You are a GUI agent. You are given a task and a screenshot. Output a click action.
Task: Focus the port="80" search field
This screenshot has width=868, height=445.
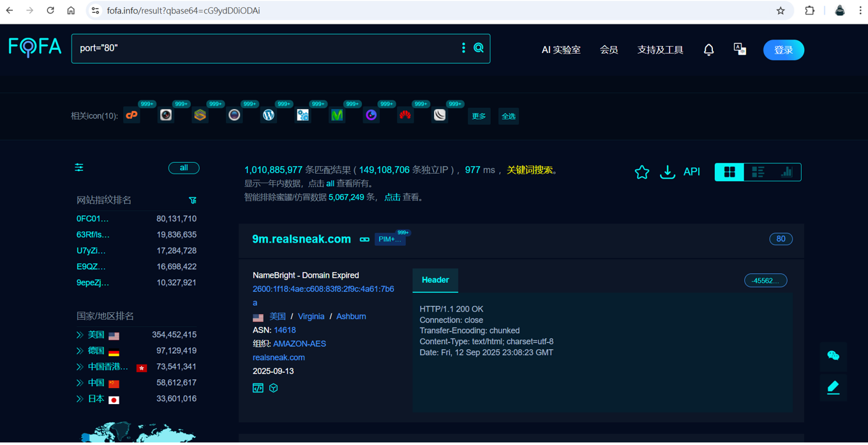click(265, 49)
